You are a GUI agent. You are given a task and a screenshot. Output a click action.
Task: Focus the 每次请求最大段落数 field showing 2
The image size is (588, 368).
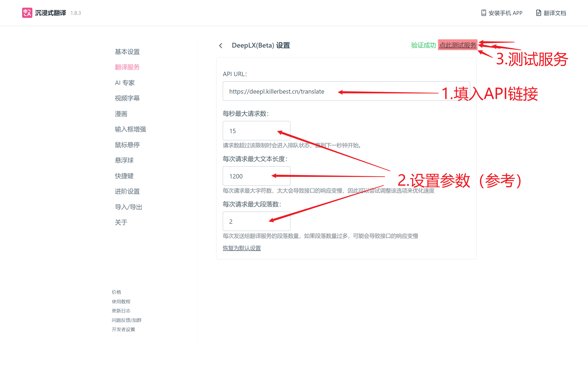(x=256, y=221)
